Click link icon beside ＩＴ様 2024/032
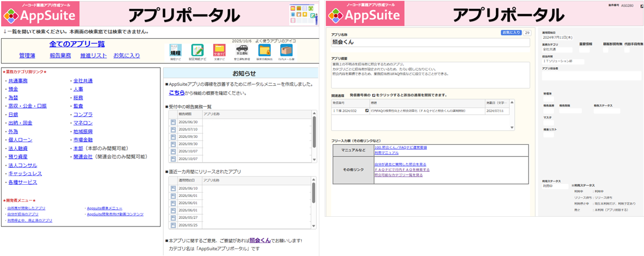This screenshot has height=256, width=644. click(367, 111)
